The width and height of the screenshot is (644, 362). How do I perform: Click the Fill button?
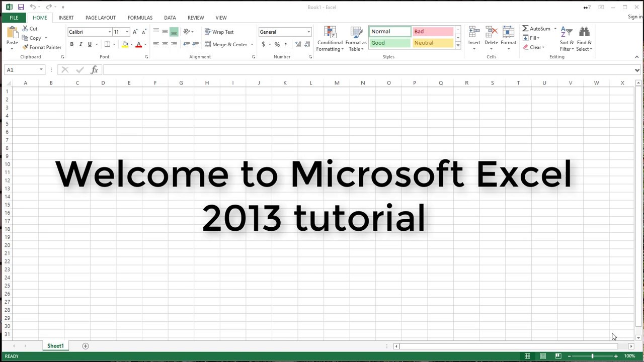tap(531, 38)
